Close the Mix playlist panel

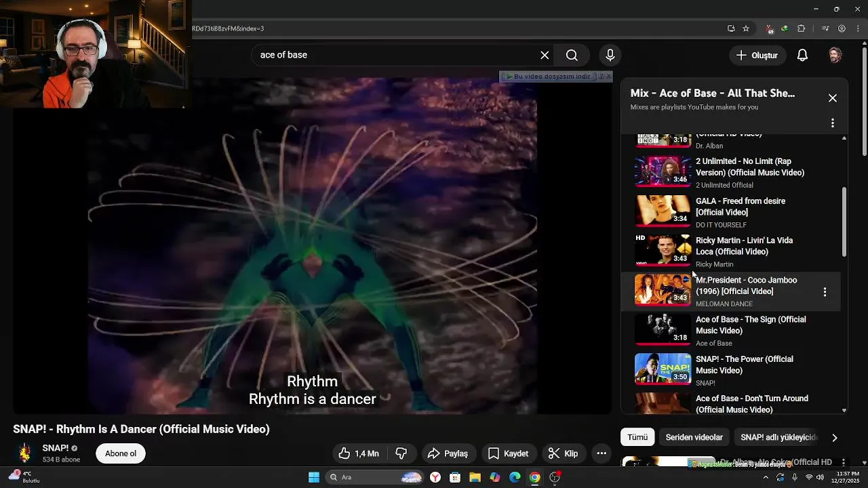tap(833, 98)
